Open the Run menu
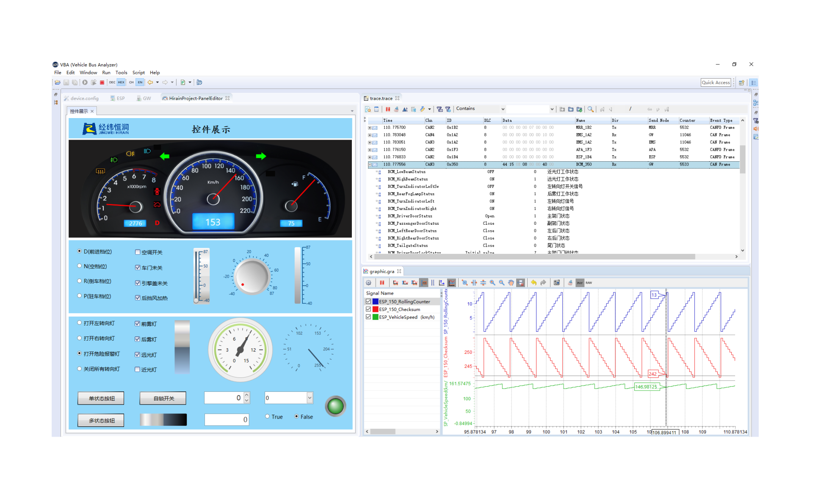 pyautogui.click(x=106, y=73)
